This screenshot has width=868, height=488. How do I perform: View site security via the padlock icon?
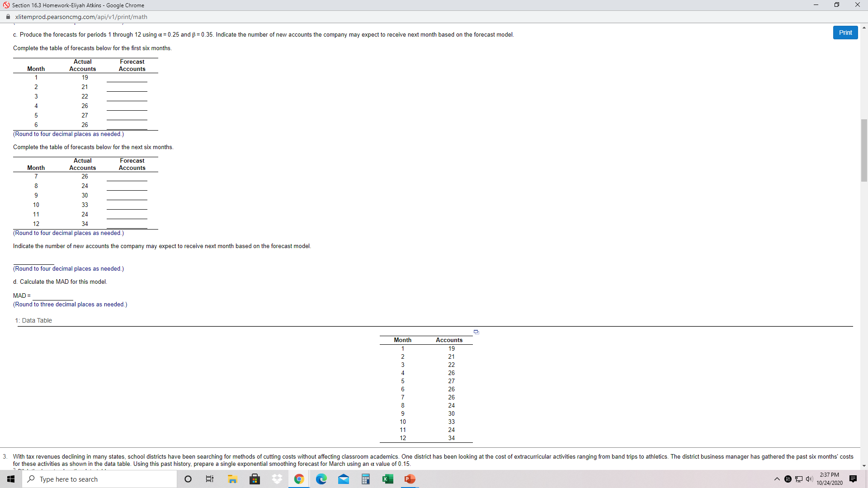pyautogui.click(x=8, y=17)
